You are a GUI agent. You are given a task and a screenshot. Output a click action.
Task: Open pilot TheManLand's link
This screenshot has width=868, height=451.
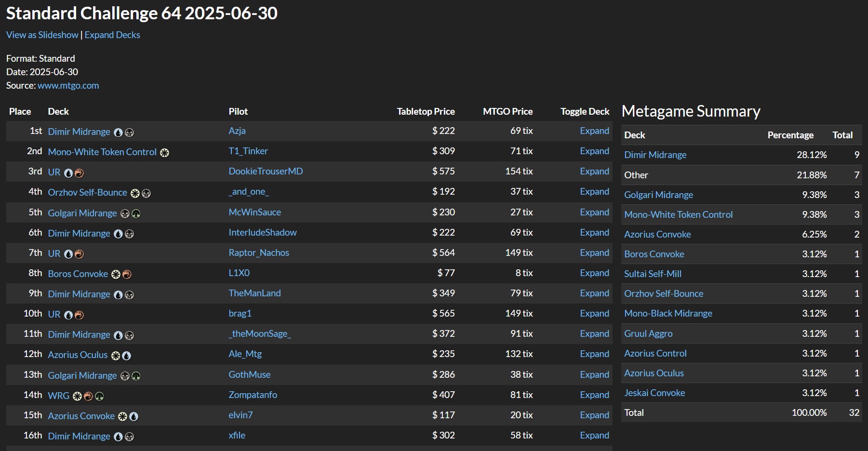click(x=254, y=293)
